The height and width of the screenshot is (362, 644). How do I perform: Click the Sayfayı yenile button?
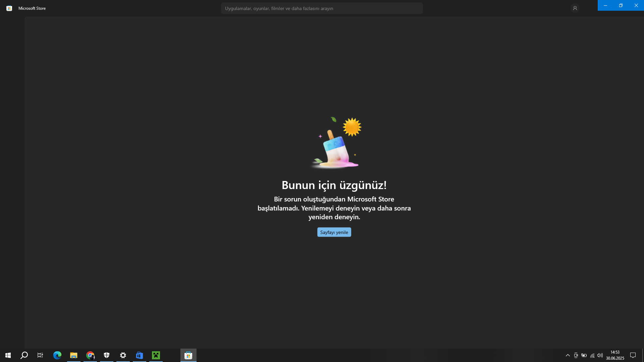point(334,232)
